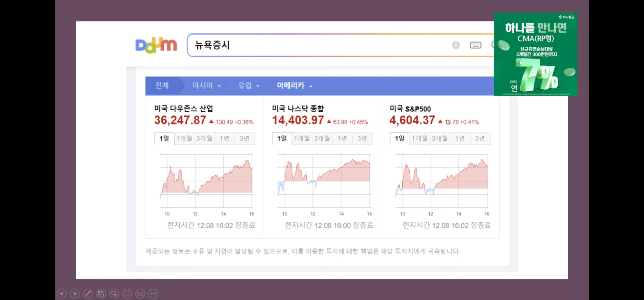The image size is (644, 300).
Task: Click the Dow Jones value 36,247.87
Action: [180, 120]
